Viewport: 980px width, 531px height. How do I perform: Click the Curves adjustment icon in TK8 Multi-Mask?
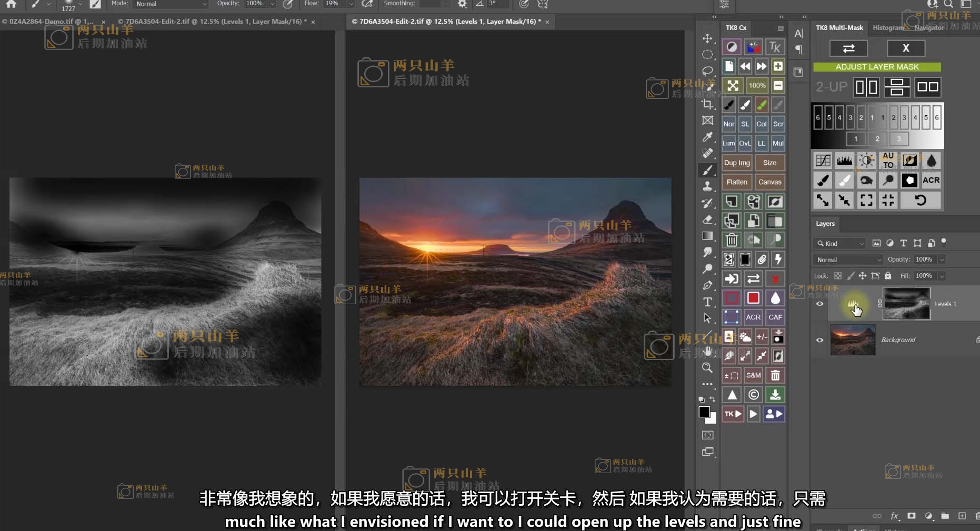click(823, 161)
